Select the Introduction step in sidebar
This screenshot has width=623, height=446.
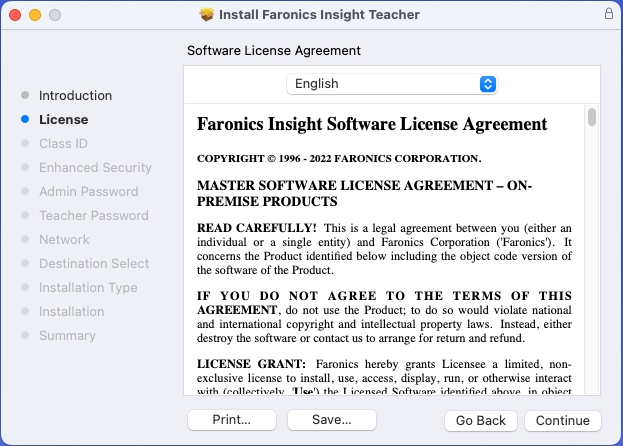point(75,96)
